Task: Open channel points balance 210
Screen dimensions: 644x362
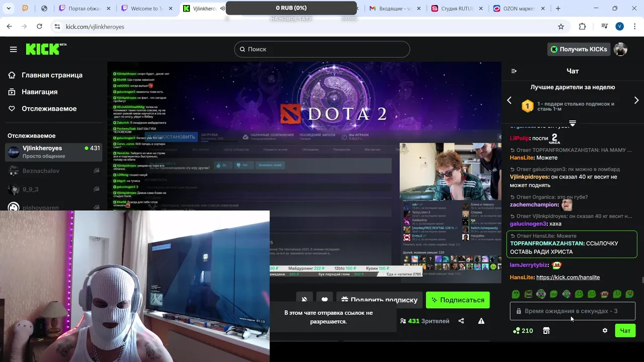Action: (x=523, y=331)
